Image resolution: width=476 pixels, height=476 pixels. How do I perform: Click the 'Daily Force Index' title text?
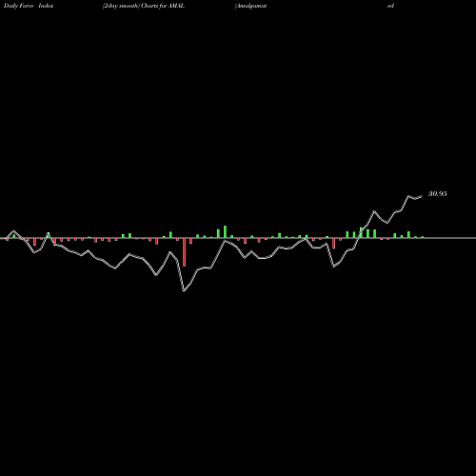click(x=29, y=6)
